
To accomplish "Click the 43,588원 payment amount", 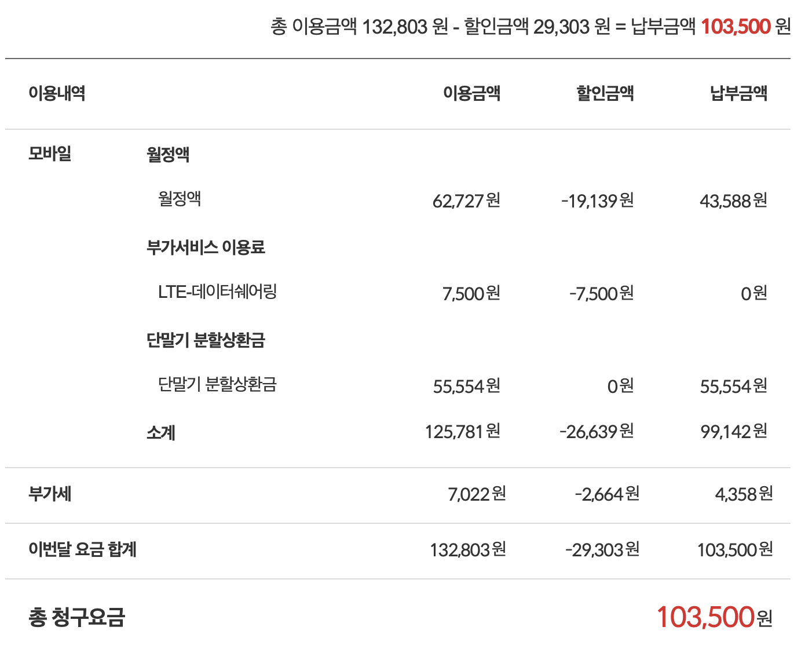I will coord(733,201).
